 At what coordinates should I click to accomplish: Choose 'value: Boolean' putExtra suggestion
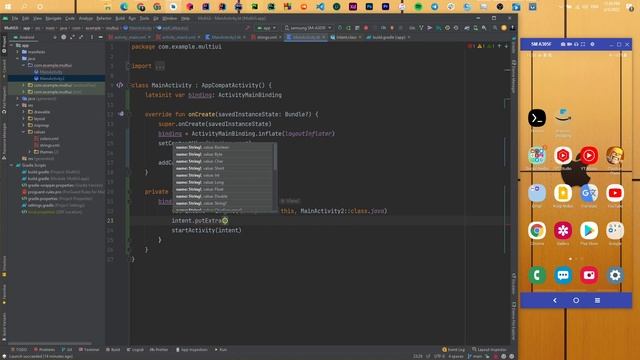[224, 147]
